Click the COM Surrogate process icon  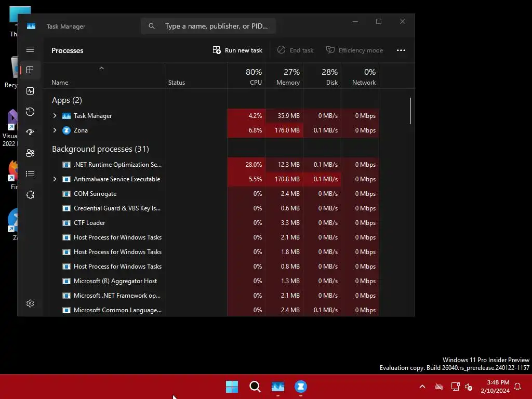[x=66, y=194]
